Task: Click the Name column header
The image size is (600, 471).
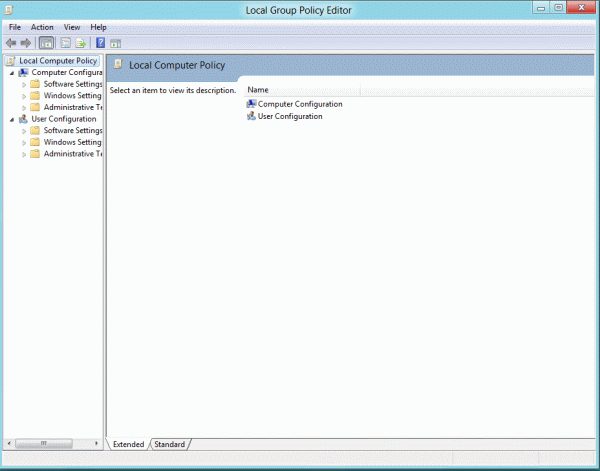Action: (x=302, y=90)
